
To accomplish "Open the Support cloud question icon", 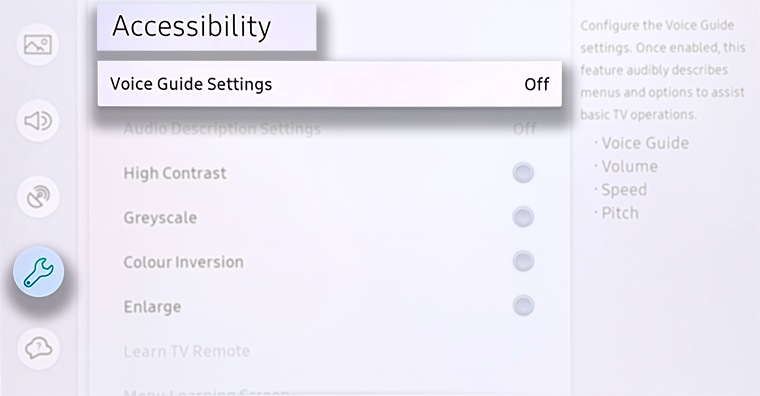I will click(38, 348).
